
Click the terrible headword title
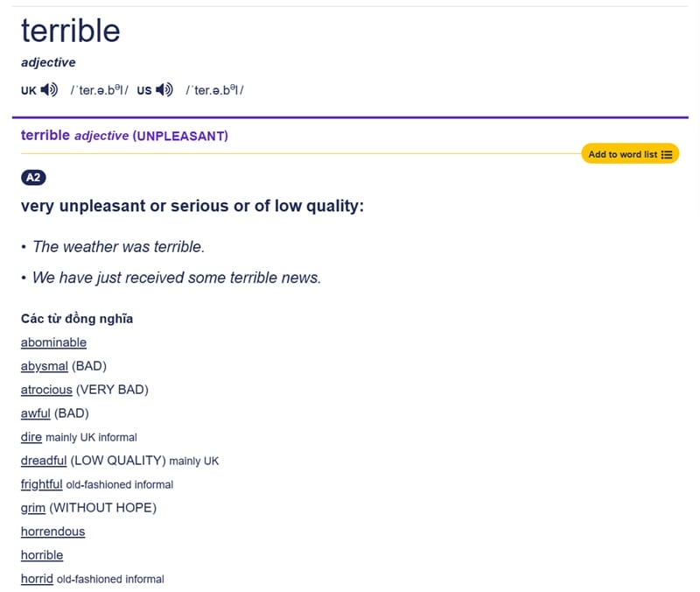point(70,32)
